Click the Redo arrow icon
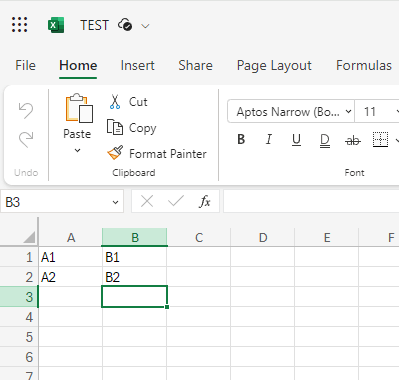The image size is (399, 380). [26, 139]
